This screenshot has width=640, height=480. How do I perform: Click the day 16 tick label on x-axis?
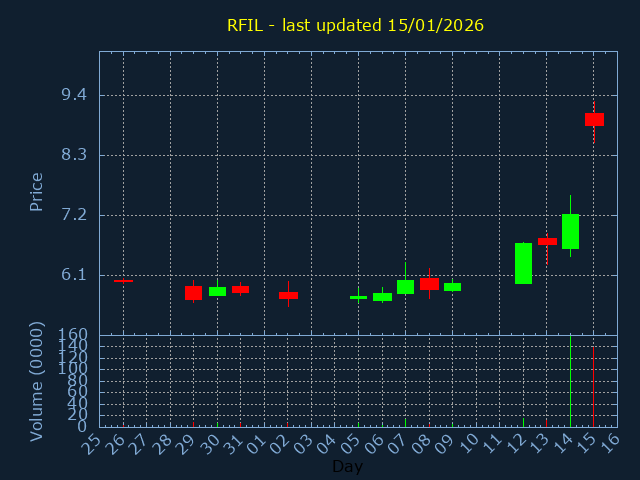pos(609,444)
